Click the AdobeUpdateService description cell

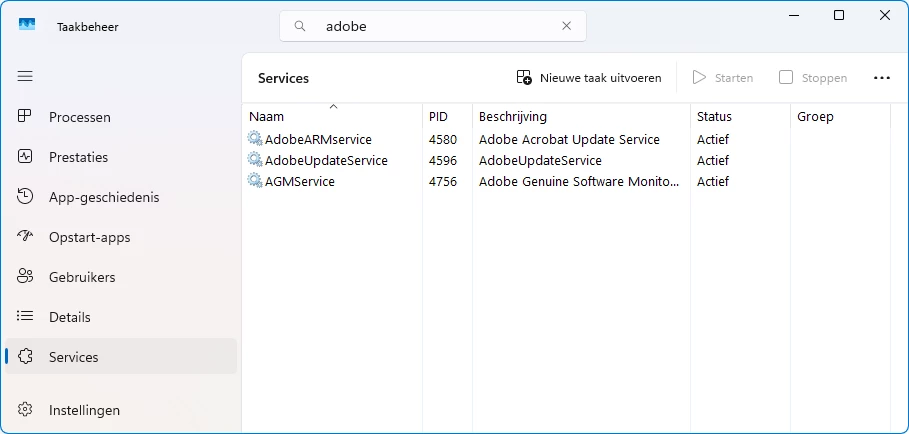(540, 161)
